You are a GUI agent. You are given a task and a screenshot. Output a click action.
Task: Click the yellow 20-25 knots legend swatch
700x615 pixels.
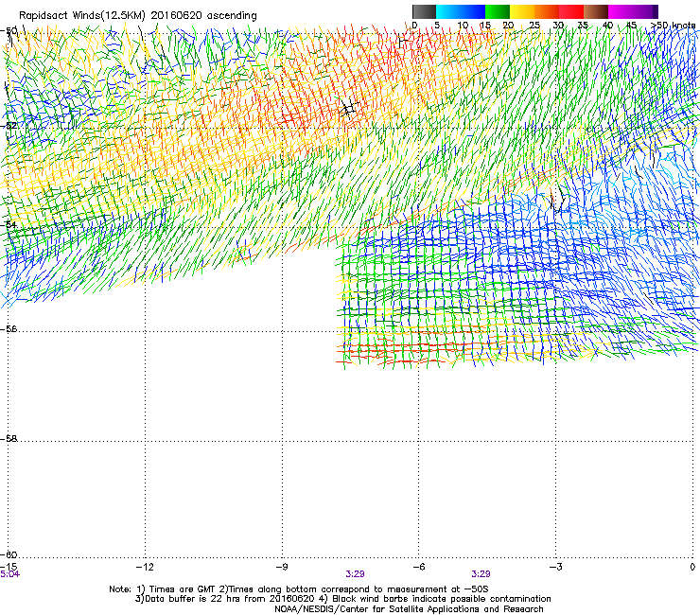522,11
